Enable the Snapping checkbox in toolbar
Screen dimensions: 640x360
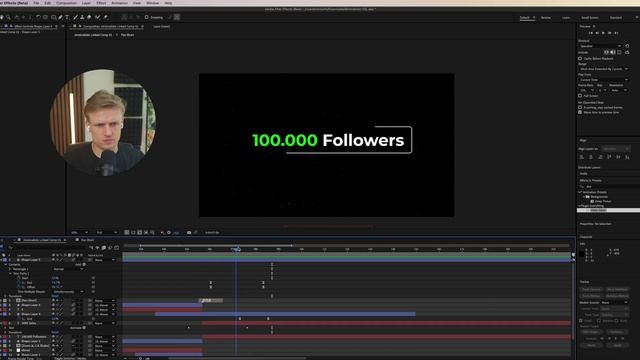click(x=147, y=17)
